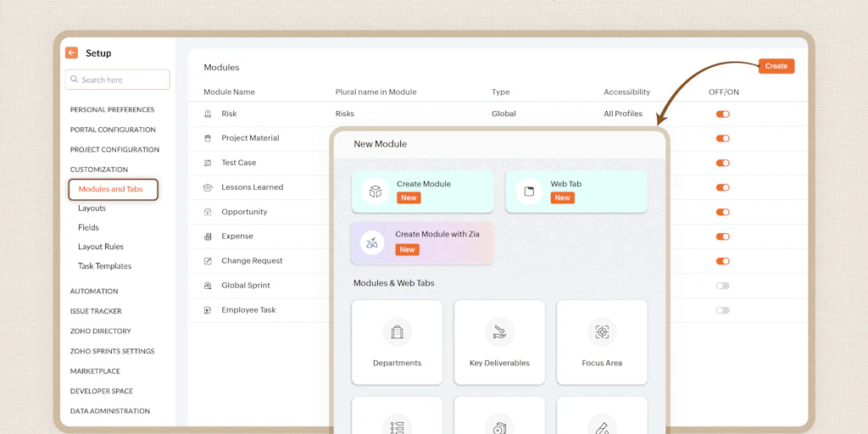Expand the Marketplace section
Image resolution: width=868 pixels, height=434 pixels.
click(x=95, y=371)
